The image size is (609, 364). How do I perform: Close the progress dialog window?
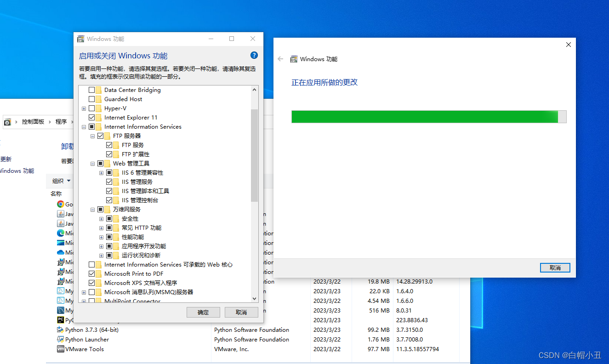pos(569,45)
